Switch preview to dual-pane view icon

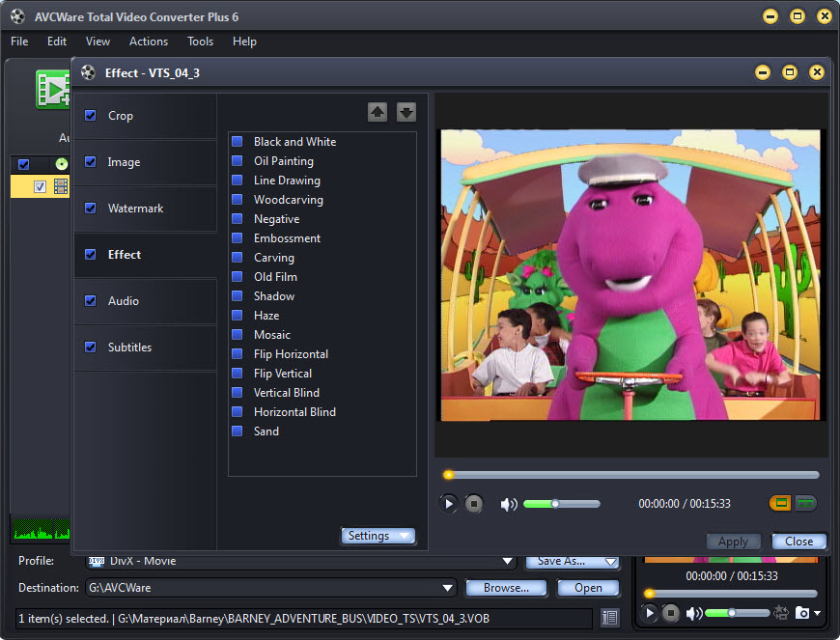(805, 503)
